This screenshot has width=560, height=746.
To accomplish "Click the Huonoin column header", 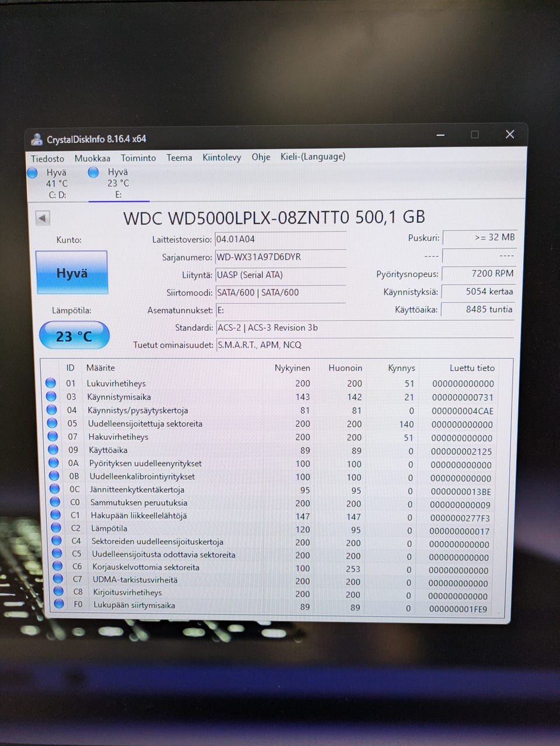I will coord(345,368).
